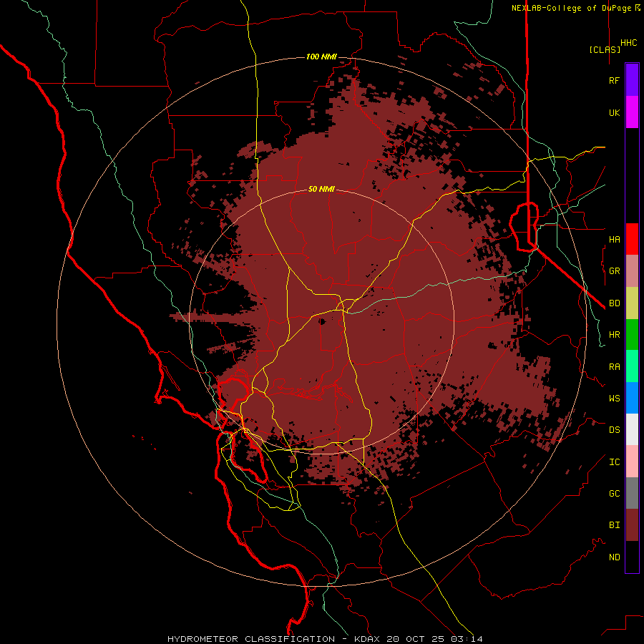This screenshot has height=644, width=644.
Task: Click the BD legend label
Action: coord(614,303)
